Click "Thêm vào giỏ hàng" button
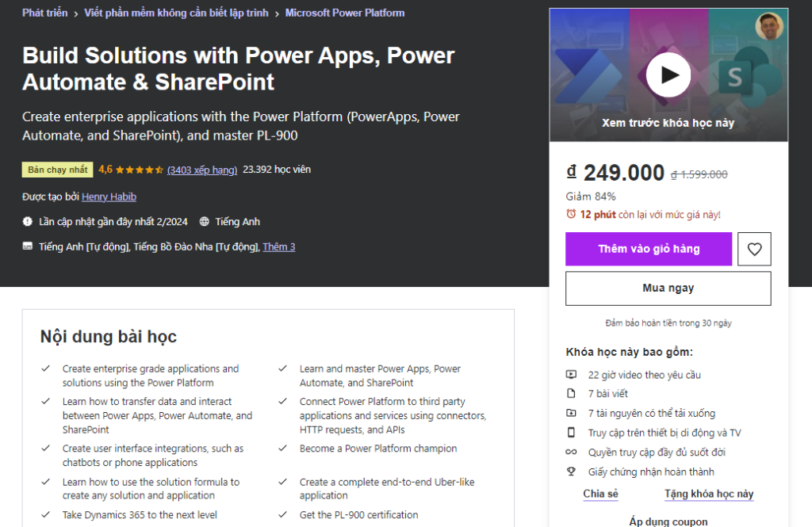 tap(648, 249)
